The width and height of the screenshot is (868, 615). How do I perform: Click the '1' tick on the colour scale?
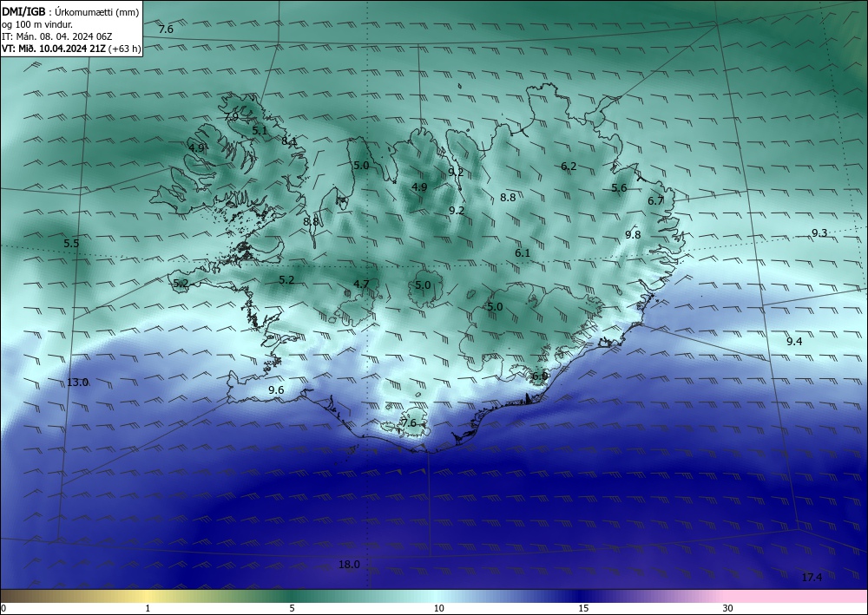click(x=148, y=609)
